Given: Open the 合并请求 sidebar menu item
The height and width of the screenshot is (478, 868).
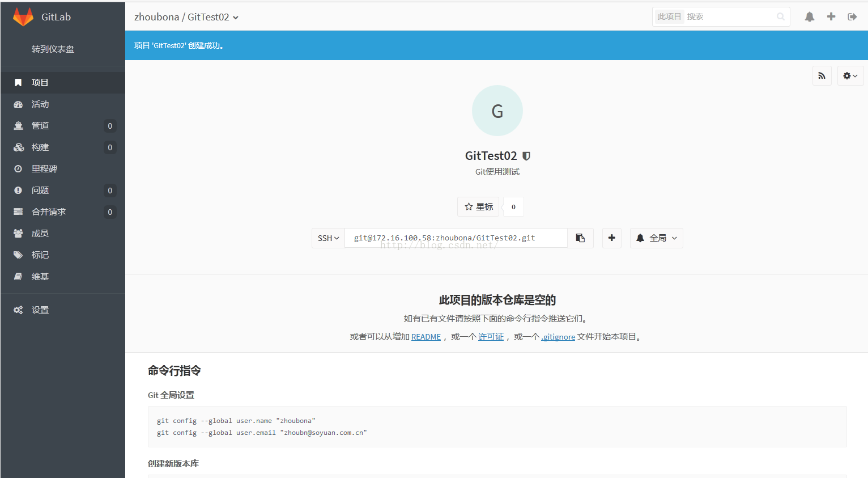Looking at the screenshot, I should (x=62, y=212).
